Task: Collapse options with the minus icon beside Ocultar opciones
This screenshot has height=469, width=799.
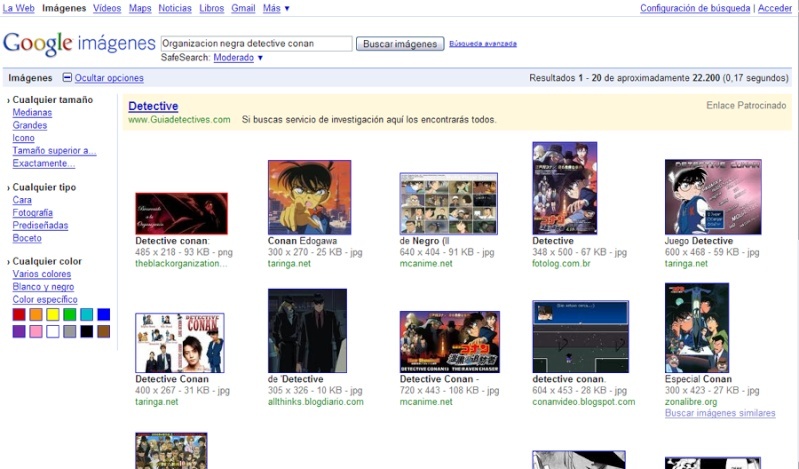Action: coord(67,77)
